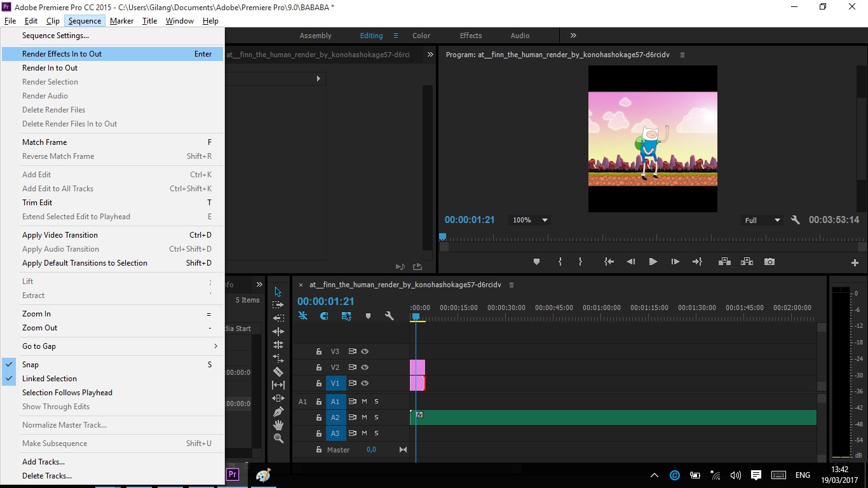Show hidden source panel tabs chevron

click(x=430, y=55)
